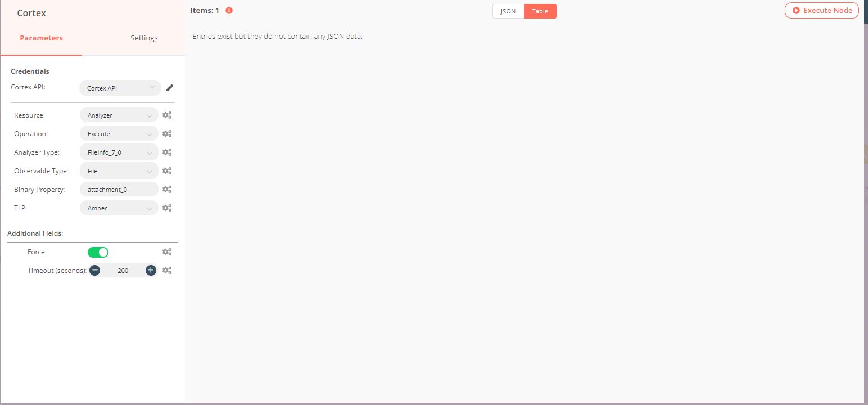Open parameter options gear for Binary Property
This screenshot has width=868, height=405.
(x=167, y=190)
